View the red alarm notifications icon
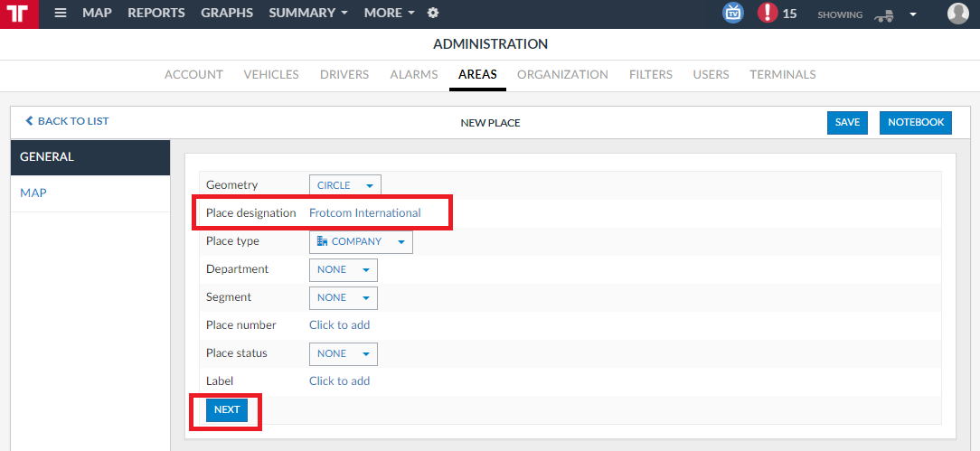The width and height of the screenshot is (980, 451). point(768,14)
